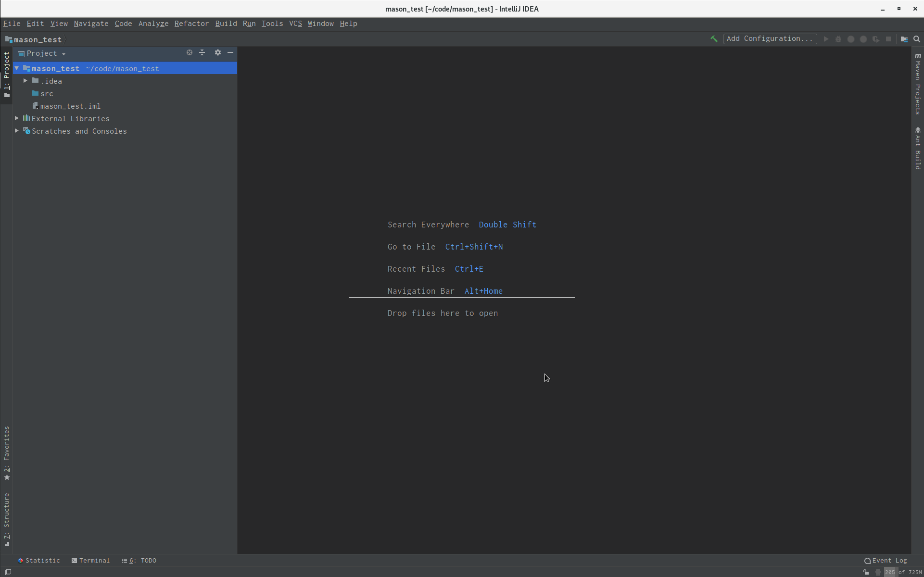Click the Drop files here to open text
The width and height of the screenshot is (924, 577).
(443, 313)
